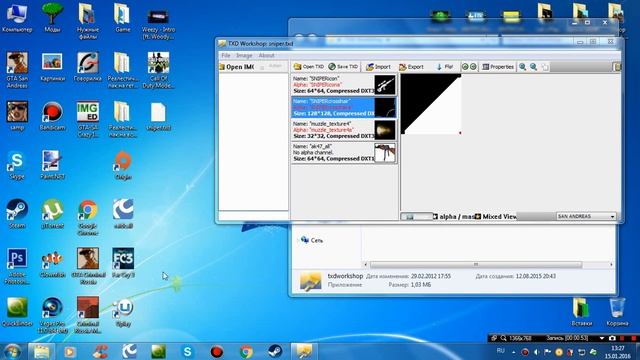Select the Adobe Photoshop desktop shortcut

point(17,266)
